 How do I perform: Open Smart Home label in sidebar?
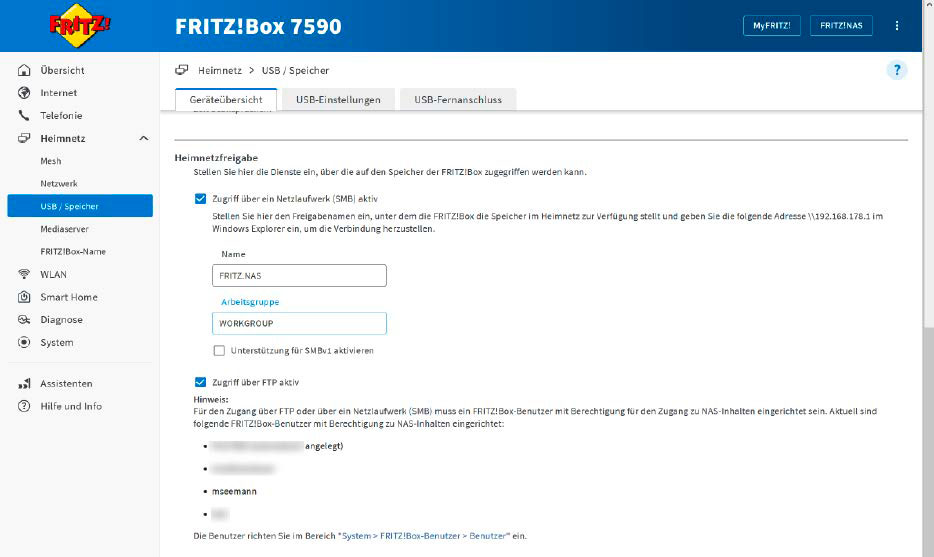[69, 297]
